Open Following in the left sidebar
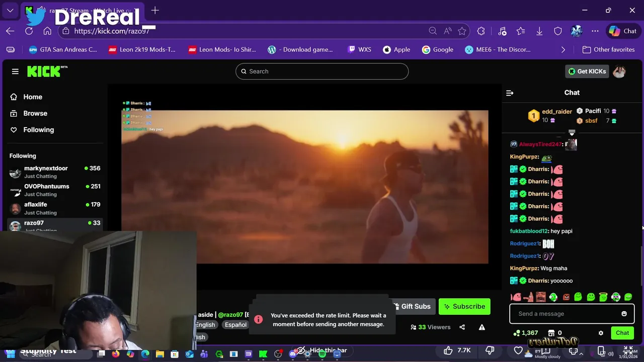The width and height of the screenshot is (644, 362). pyautogui.click(x=38, y=130)
